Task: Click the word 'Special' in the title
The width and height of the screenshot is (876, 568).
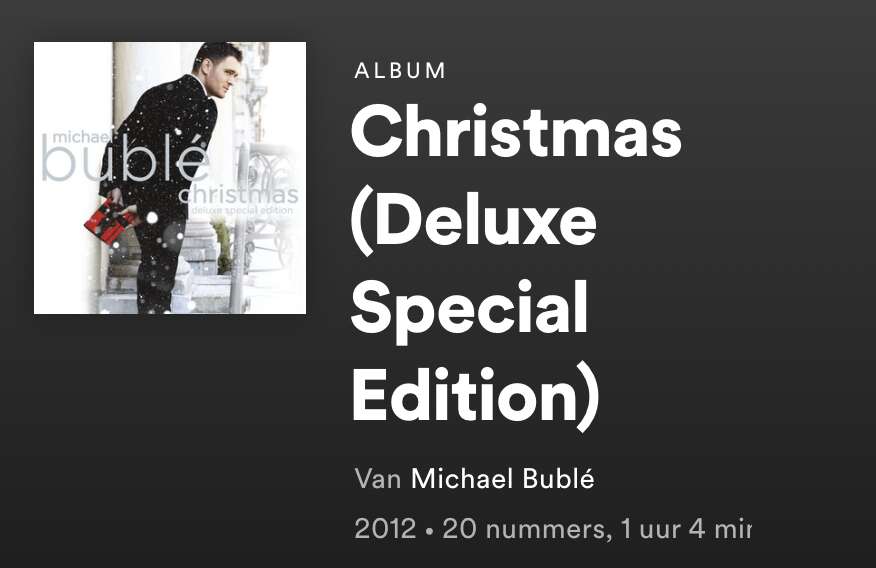Action: (469, 309)
